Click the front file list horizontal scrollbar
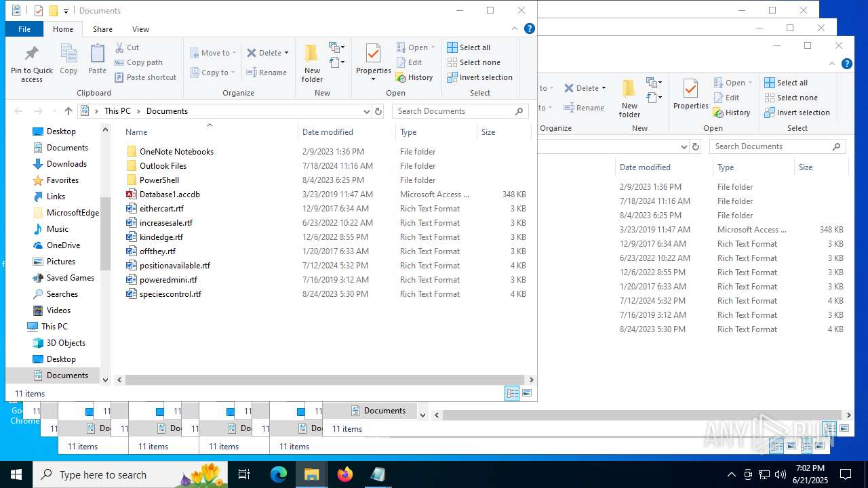 point(323,380)
